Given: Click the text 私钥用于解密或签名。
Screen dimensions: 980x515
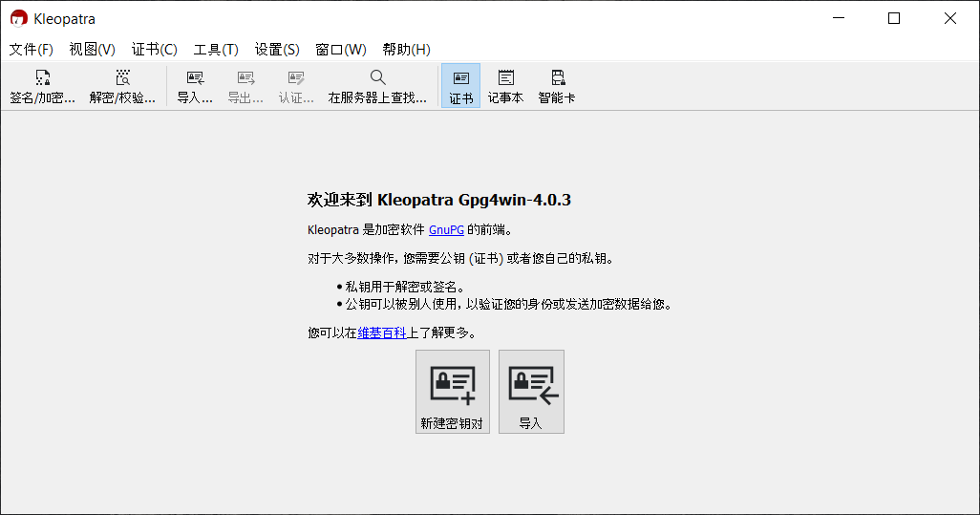Looking at the screenshot, I should (x=406, y=287).
